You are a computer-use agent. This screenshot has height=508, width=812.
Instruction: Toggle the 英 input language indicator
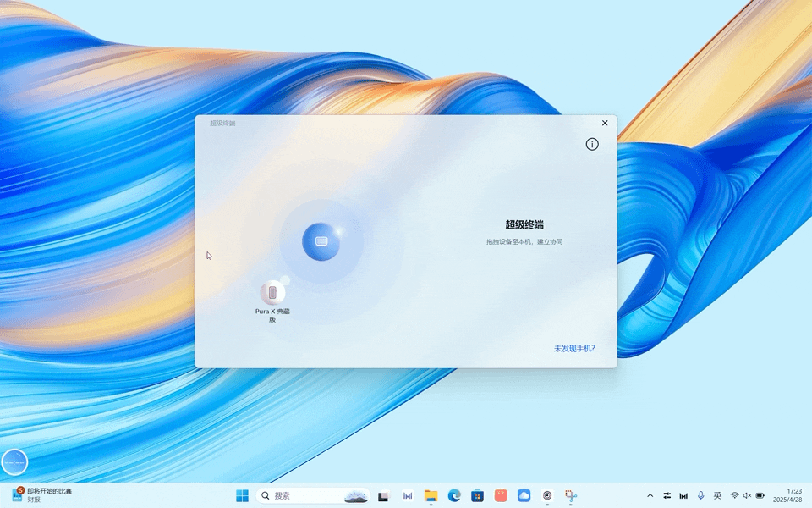(717, 495)
